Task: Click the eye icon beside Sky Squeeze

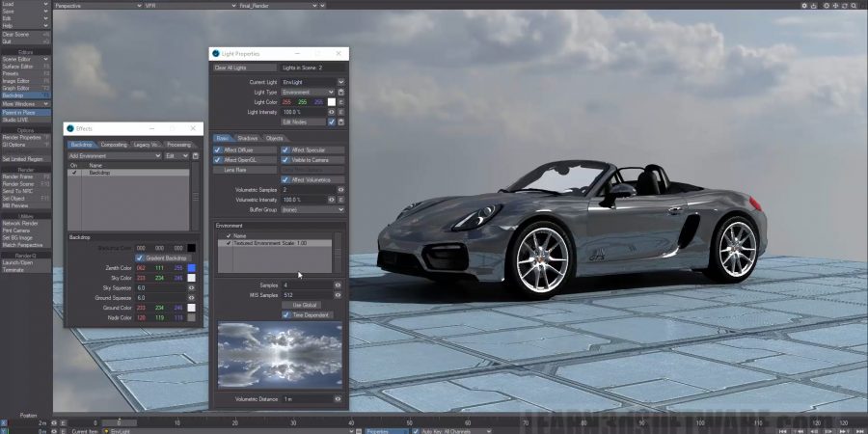Action: [x=191, y=287]
